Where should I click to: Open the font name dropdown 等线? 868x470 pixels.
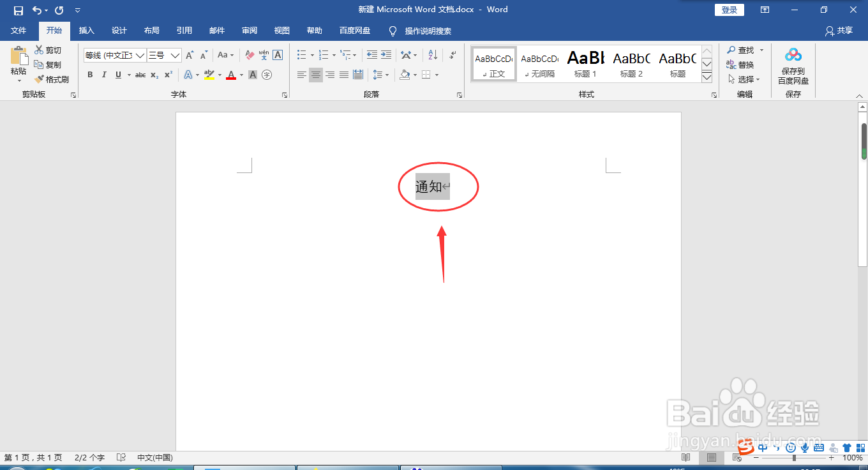point(140,56)
